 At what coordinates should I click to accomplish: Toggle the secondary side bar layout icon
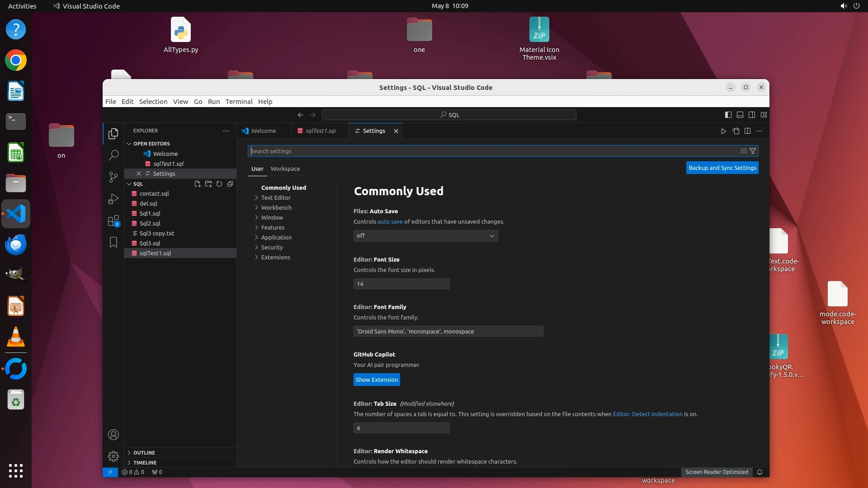tap(752, 115)
